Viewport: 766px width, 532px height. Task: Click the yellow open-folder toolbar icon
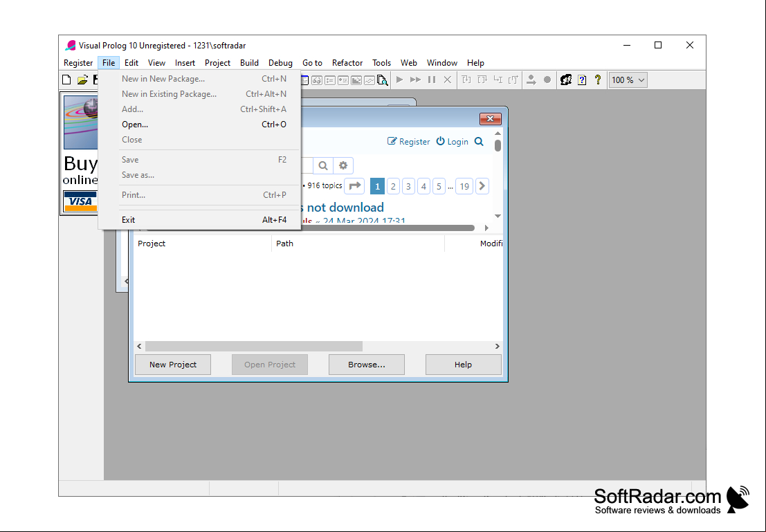[x=82, y=80]
